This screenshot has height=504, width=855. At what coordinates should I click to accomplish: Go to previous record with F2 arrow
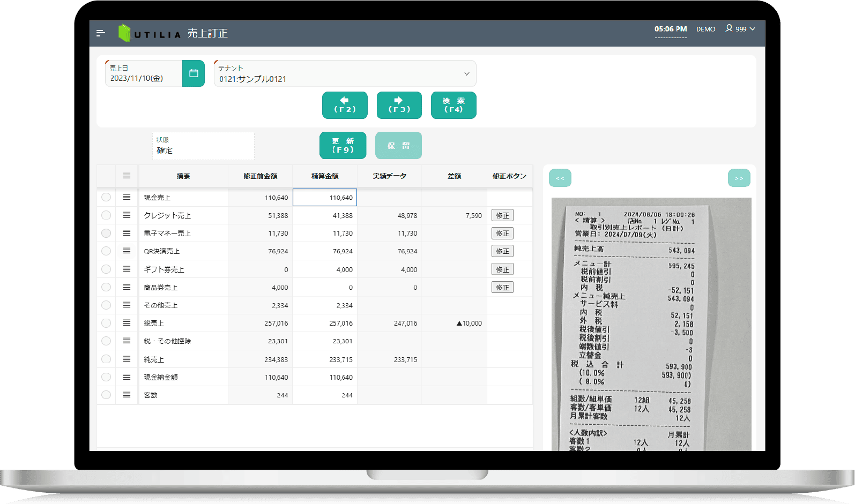345,105
